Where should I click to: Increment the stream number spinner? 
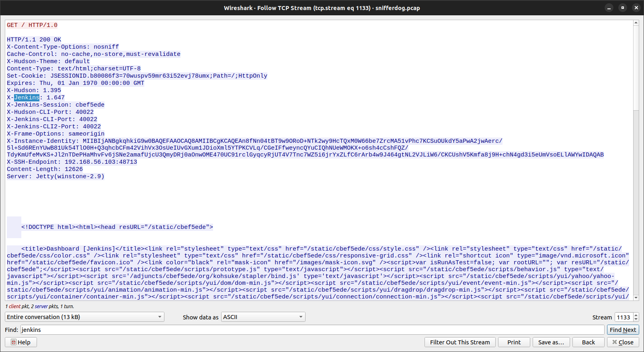pyautogui.click(x=636, y=315)
